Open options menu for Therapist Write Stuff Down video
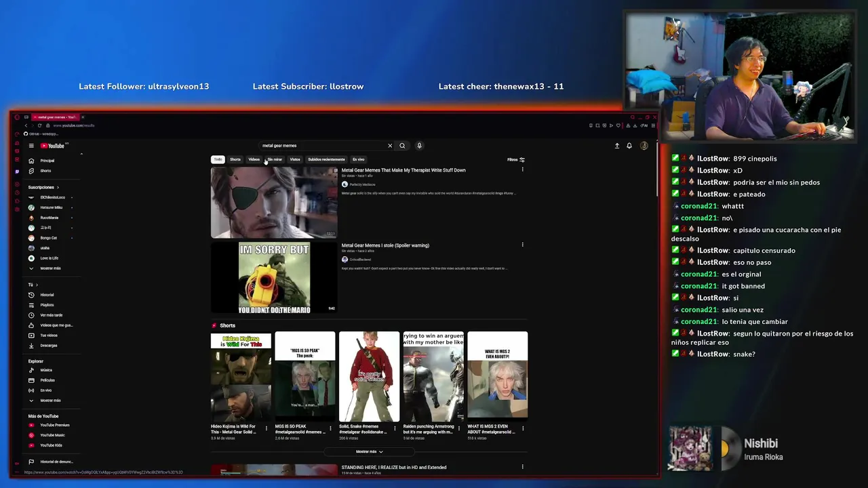Viewport: 868px width, 488px height. 522,169
